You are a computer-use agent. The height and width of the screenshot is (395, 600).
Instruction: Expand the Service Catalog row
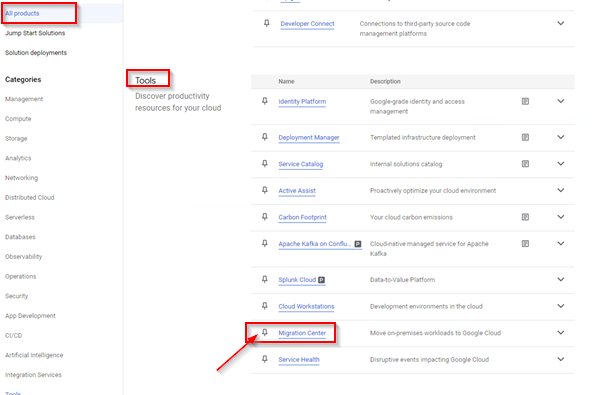click(561, 164)
